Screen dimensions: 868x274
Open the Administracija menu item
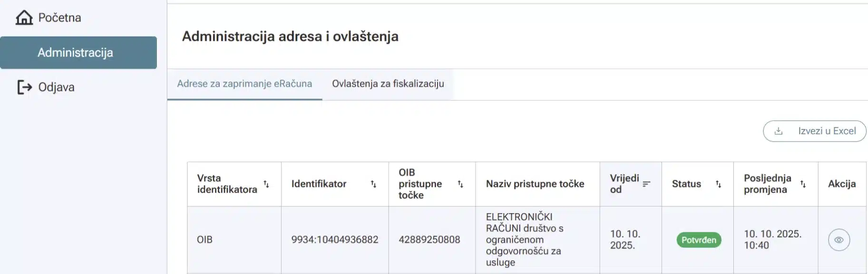[x=75, y=53]
